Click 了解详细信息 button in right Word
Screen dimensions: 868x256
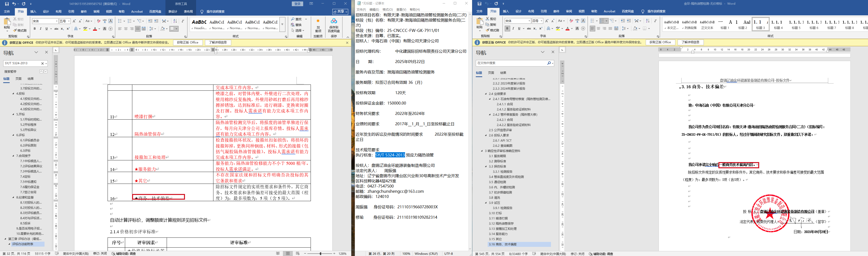(x=690, y=43)
